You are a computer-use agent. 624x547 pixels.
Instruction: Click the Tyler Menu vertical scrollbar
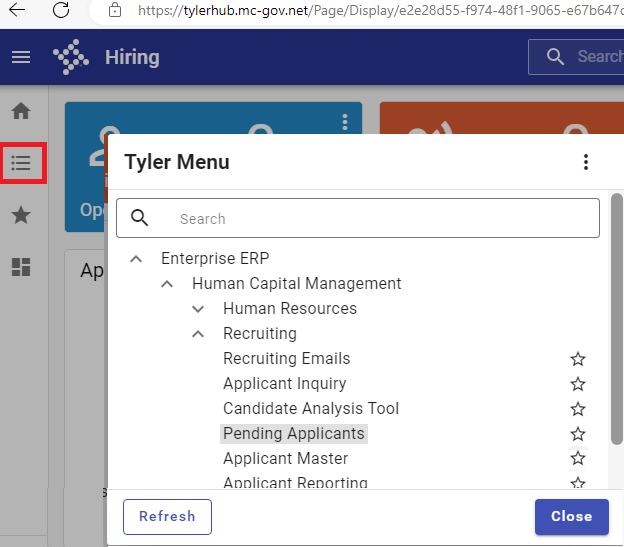pyautogui.click(x=617, y=319)
